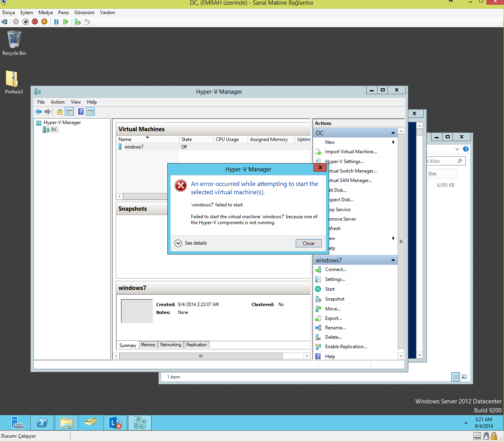Click the Revert undo arrow icon in VM toolbar
The height and width of the screenshot is (442, 504).
87,22
